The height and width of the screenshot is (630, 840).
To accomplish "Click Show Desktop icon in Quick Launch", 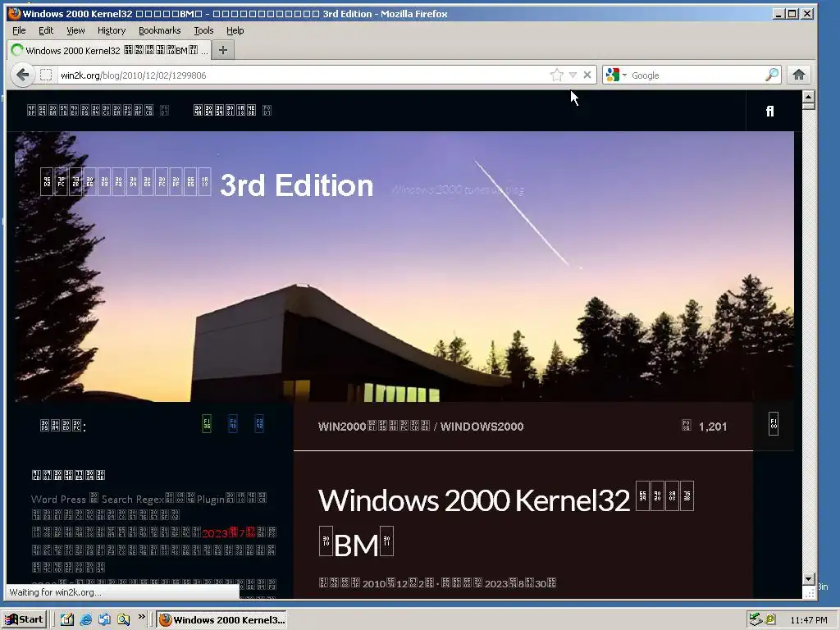I will [67, 620].
